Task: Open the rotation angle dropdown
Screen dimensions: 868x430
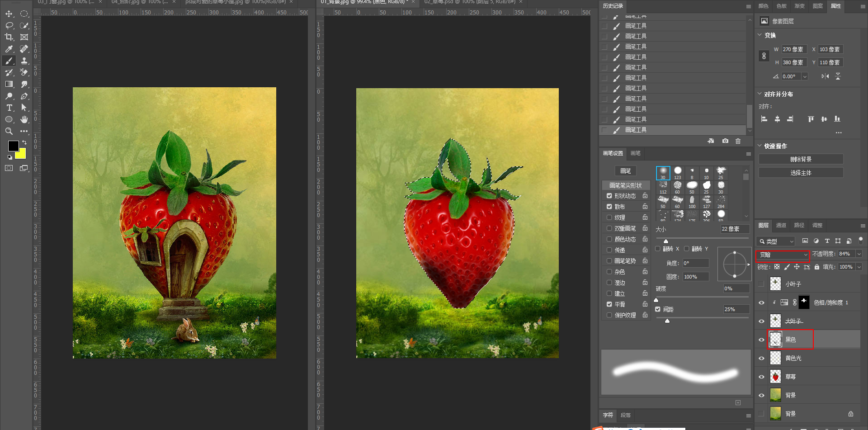Action: 805,77
